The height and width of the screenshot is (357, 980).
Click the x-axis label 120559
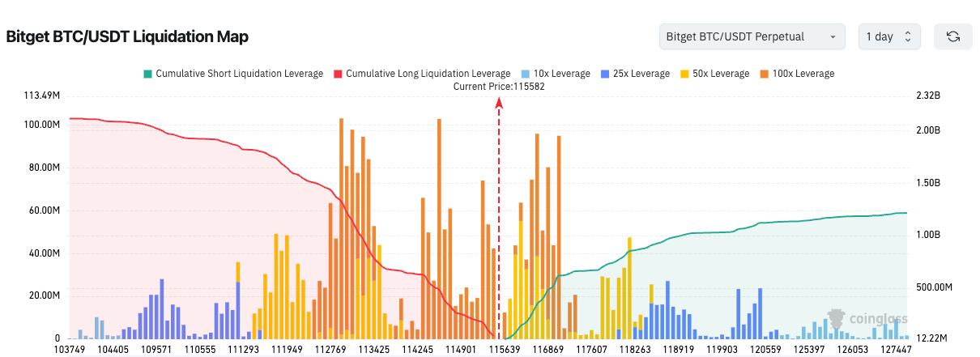pos(765,349)
